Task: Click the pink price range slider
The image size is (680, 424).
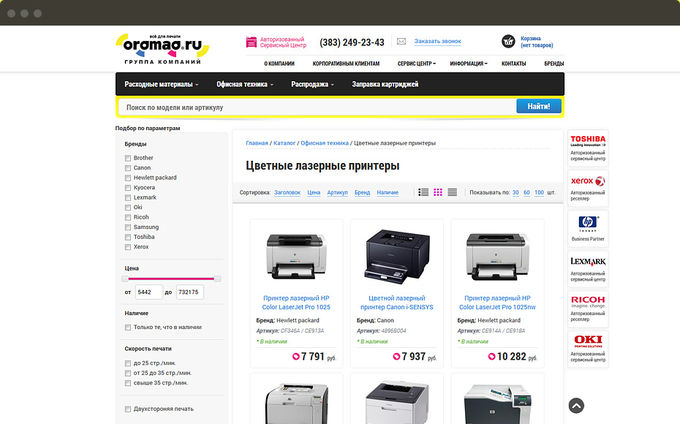Action: (x=170, y=279)
